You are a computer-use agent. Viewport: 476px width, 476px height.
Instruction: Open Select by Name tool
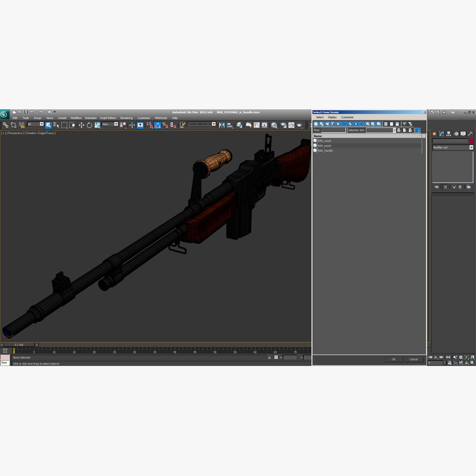click(56, 125)
